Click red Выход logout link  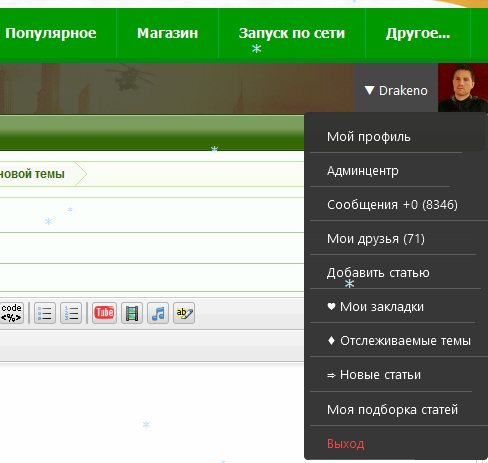coord(346,444)
